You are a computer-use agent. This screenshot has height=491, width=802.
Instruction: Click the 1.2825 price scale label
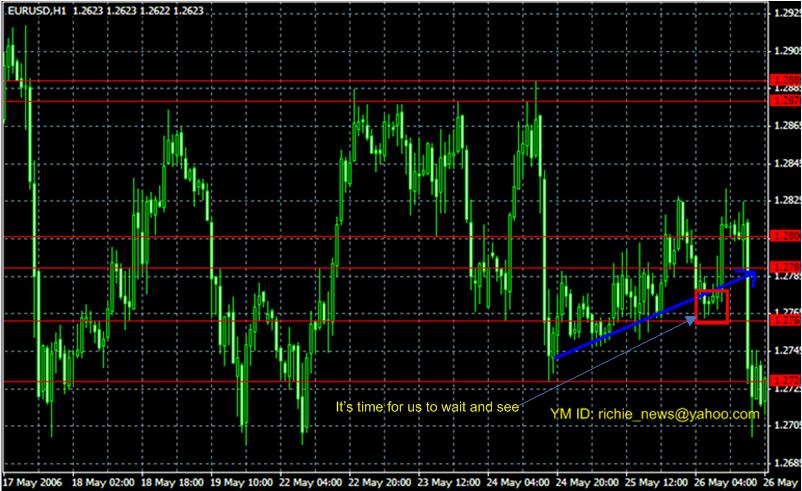(x=787, y=200)
